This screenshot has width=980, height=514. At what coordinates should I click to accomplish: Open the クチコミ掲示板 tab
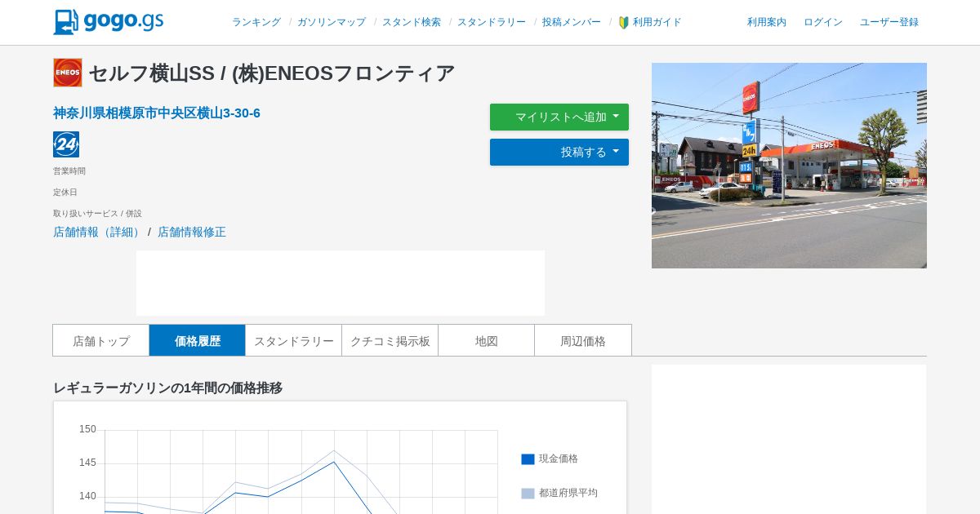(390, 340)
